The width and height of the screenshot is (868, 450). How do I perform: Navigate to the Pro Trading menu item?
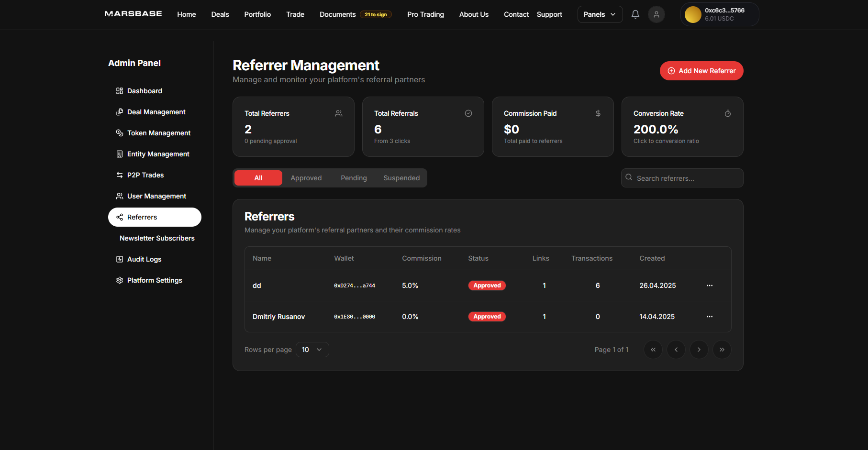click(425, 14)
